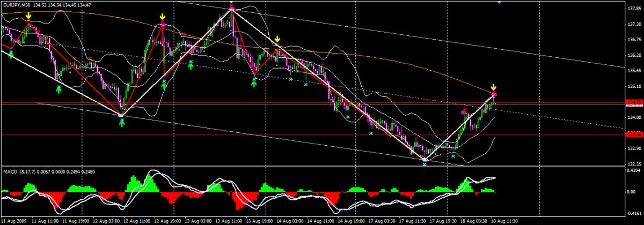Screen dimensions: 644x225
Task: Click the MACD (8,17,7) indicator label
Action: click(19, 171)
